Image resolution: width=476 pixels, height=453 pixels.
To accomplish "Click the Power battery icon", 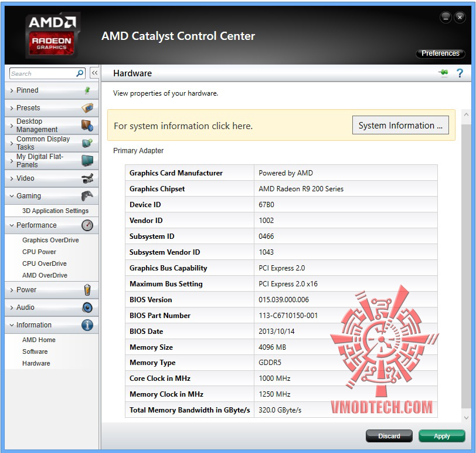I will tap(87, 290).
